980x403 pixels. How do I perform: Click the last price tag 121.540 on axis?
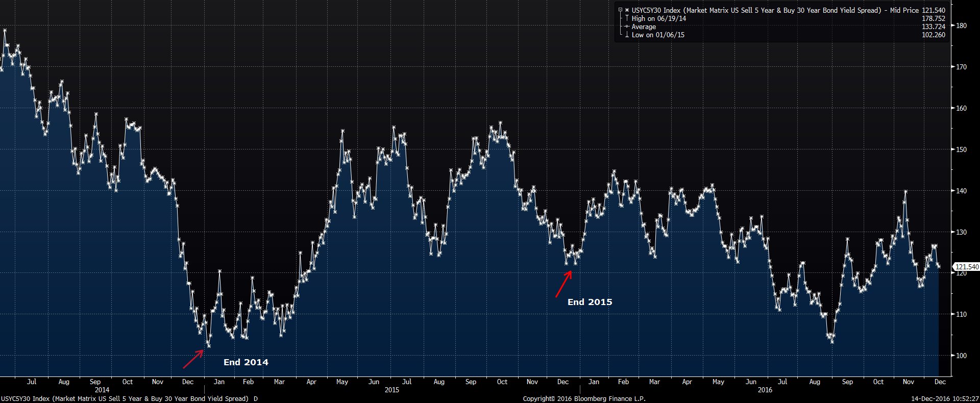(x=966, y=267)
